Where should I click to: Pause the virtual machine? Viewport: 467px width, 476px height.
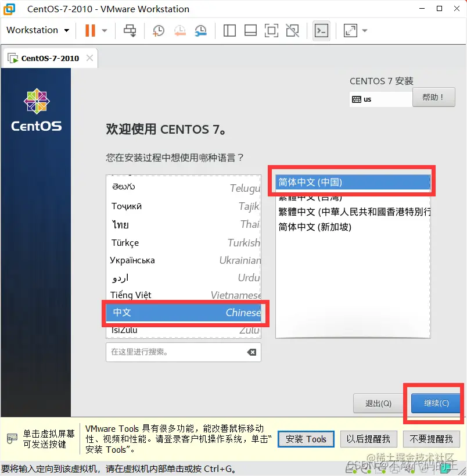[x=90, y=30]
